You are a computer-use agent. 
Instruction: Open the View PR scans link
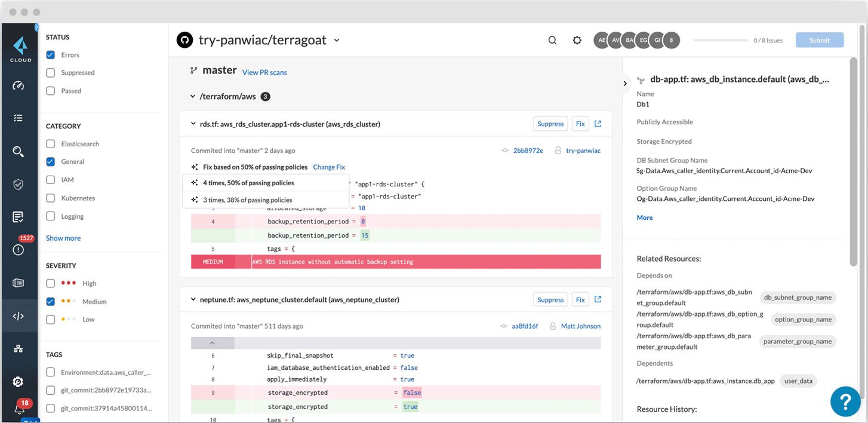pyautogui.click(x=264, y=72)
